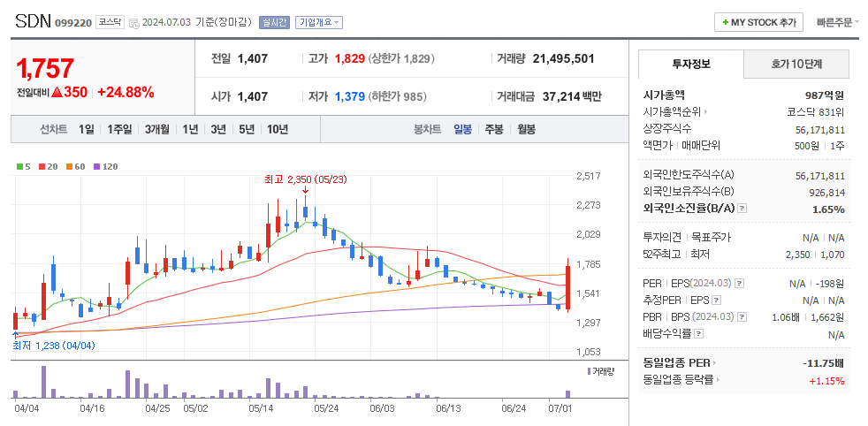Click the 저가 value 1,379
The height and width of the screenshot is (426, 868).
[350, 96]
